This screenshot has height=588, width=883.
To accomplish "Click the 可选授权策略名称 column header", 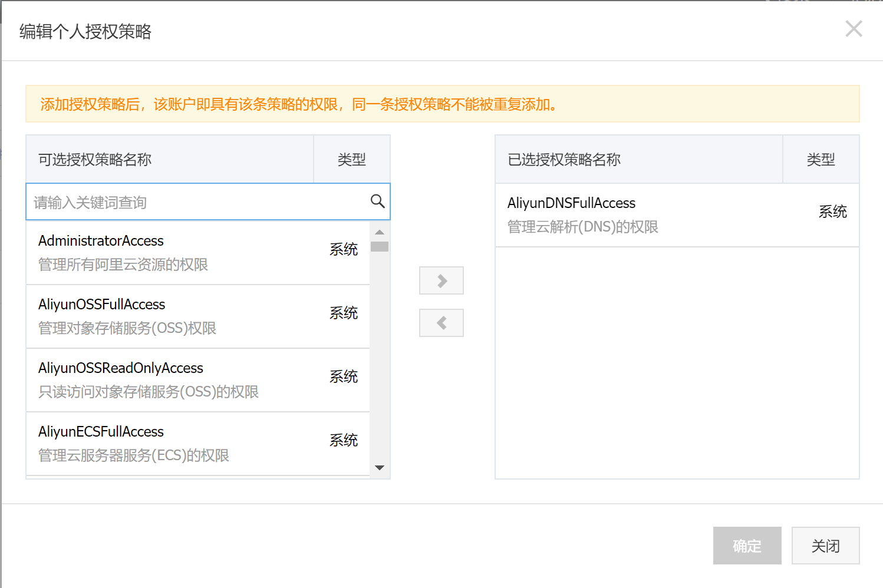I will click(x=170, y=160).
